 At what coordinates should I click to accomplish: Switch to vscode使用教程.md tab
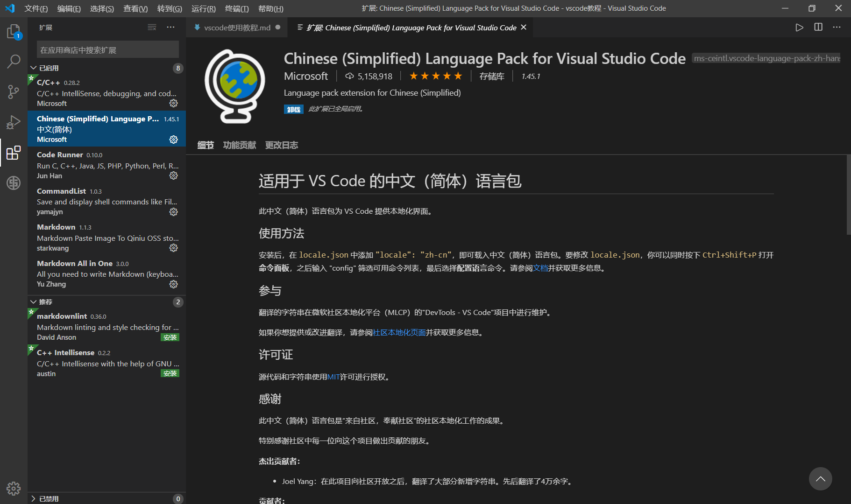[237, 28]
